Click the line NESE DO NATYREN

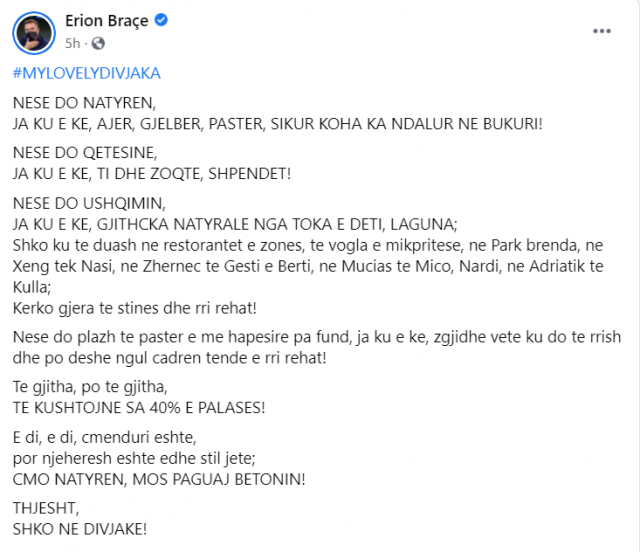click(84, 103)
